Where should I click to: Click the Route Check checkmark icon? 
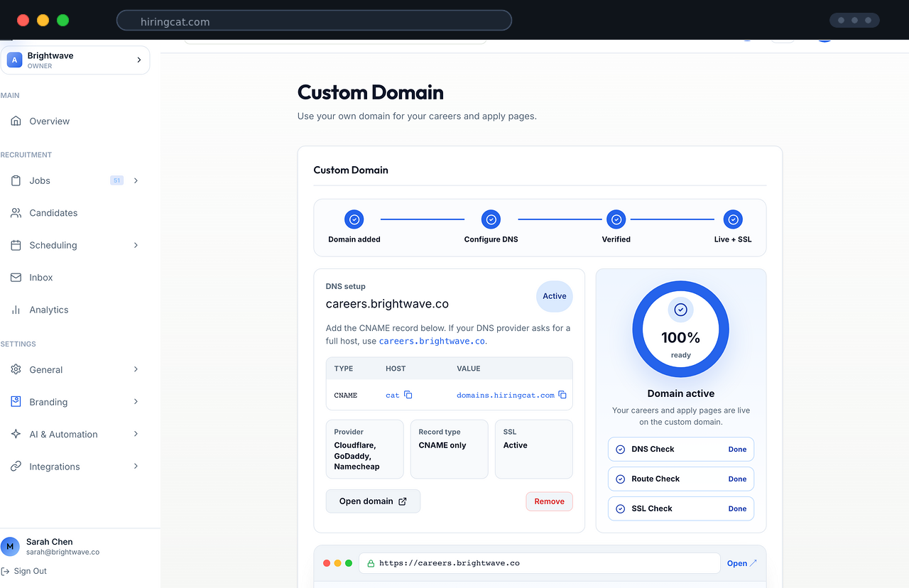pos(620,479)
